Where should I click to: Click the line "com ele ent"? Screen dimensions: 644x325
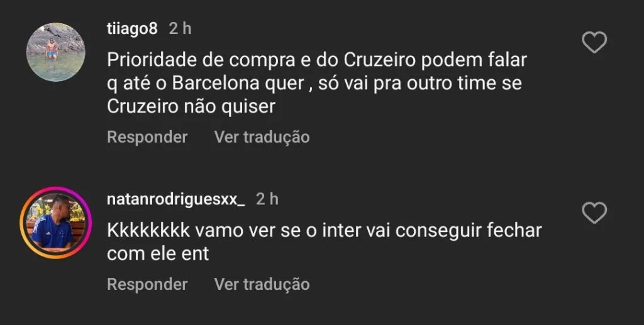[x=158, y=254]
